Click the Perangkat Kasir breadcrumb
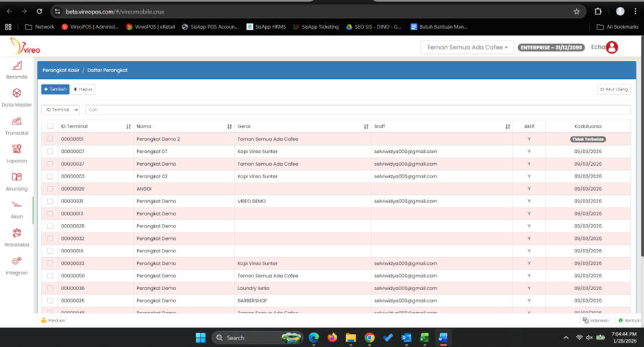Screen dimensions: 644x347 point(61,70)
